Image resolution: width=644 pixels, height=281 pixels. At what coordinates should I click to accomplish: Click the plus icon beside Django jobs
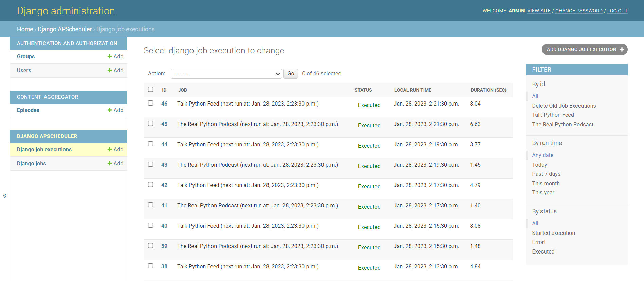pos(110,163)
